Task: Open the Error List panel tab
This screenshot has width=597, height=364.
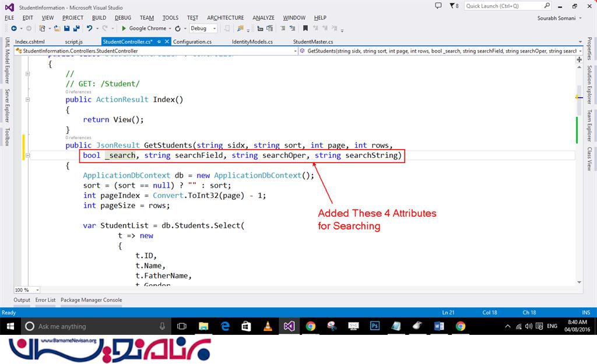Action: 45,300
